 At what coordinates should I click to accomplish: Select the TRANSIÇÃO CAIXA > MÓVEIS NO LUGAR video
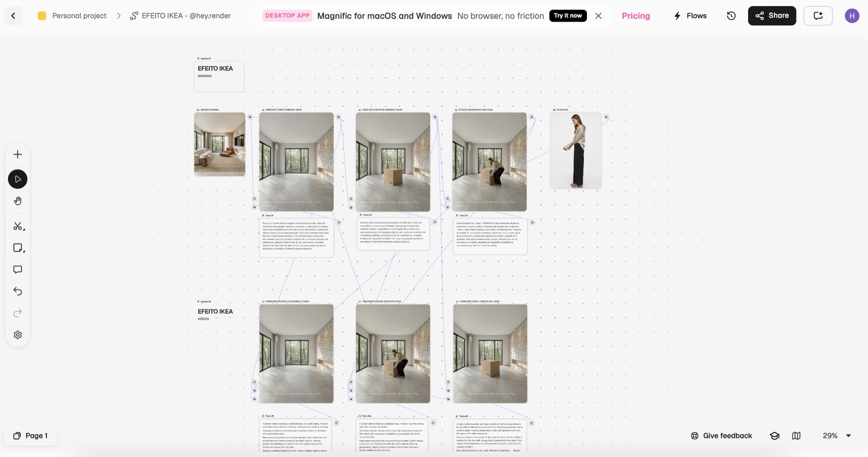point(490,353)
